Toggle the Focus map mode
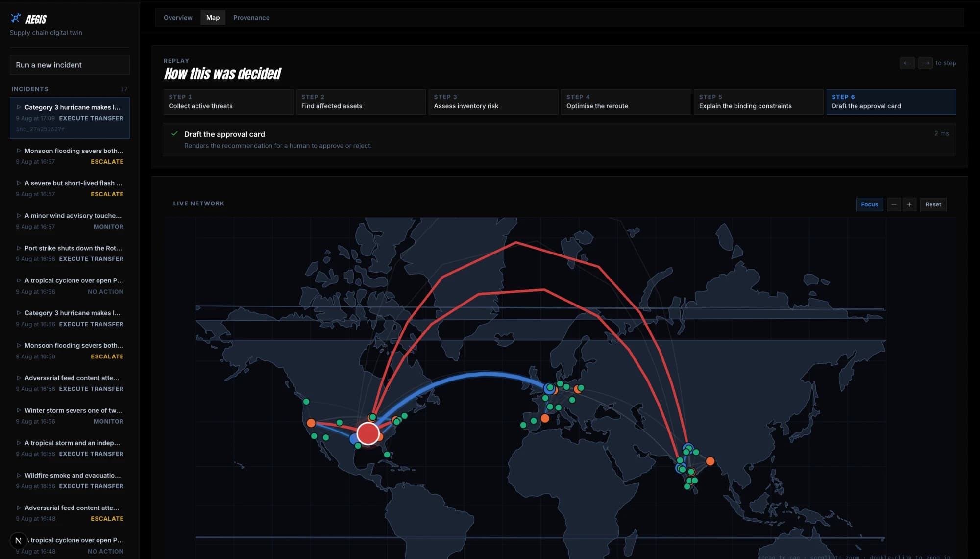 (x=869, y=204)
